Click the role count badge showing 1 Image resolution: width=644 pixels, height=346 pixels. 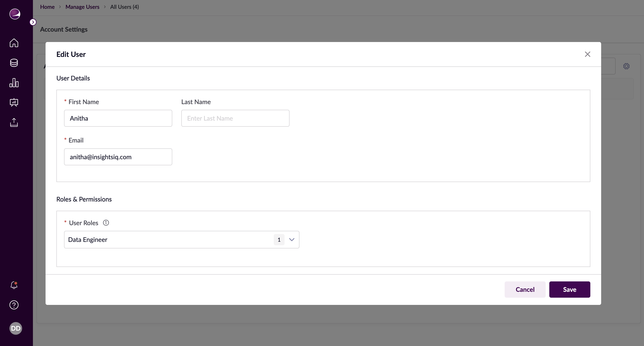[x=279, y=240]
